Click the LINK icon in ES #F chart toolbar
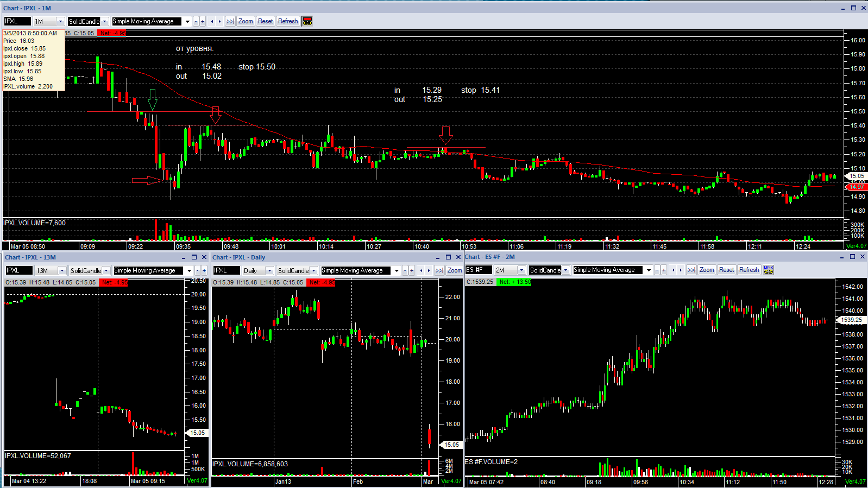Image resolution: width=868 pixels, height=488 pixels. click(x=769, y=270)
